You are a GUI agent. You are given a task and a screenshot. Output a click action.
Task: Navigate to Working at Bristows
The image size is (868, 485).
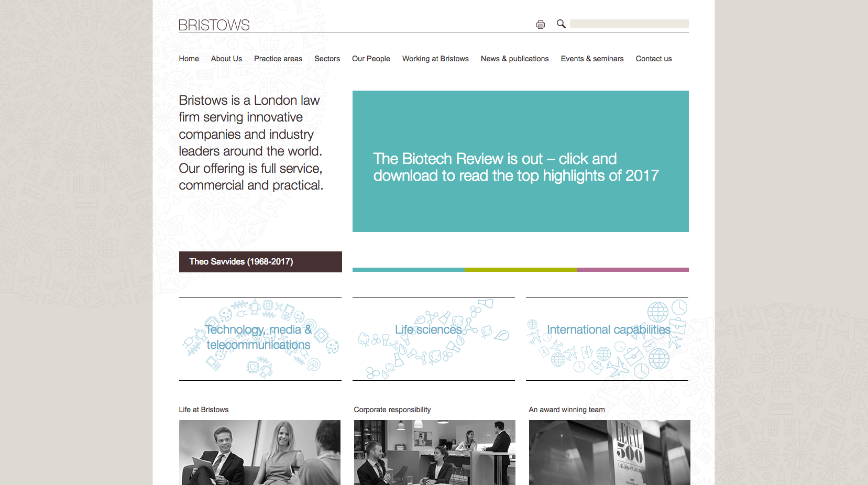(435, 59)
